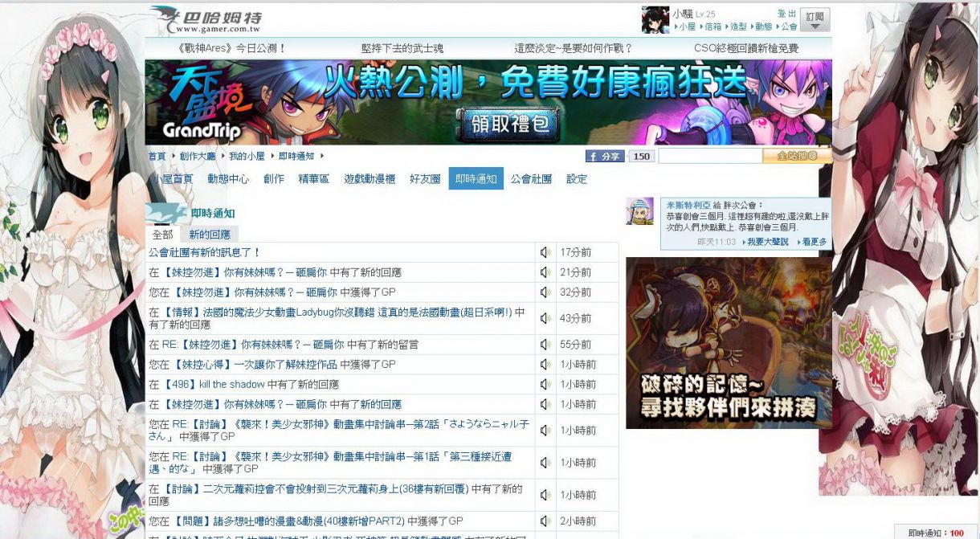This screenshot has height=539, width=980.
Task: Go to 首頁 in breadcrumb
Action: click(x=157, y=156)
